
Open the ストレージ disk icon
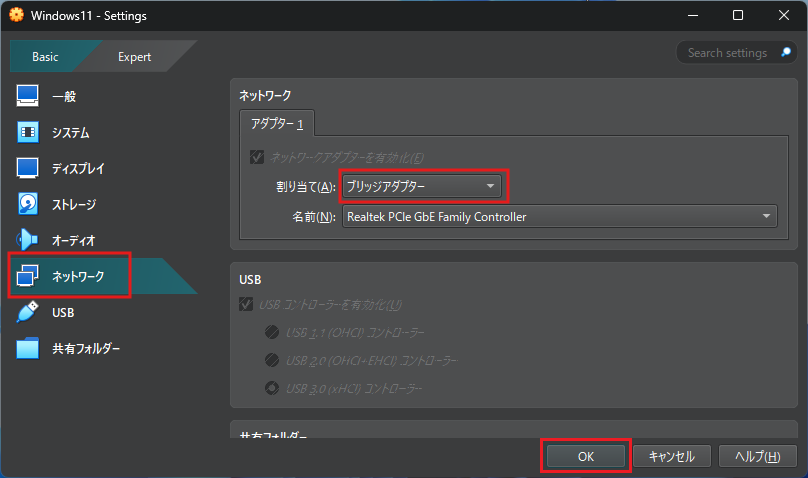(x=27, y=204)
